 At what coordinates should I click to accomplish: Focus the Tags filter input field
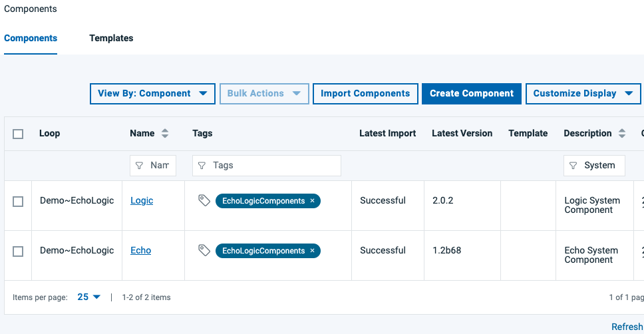pyautogui.click(x=267, y=166)
